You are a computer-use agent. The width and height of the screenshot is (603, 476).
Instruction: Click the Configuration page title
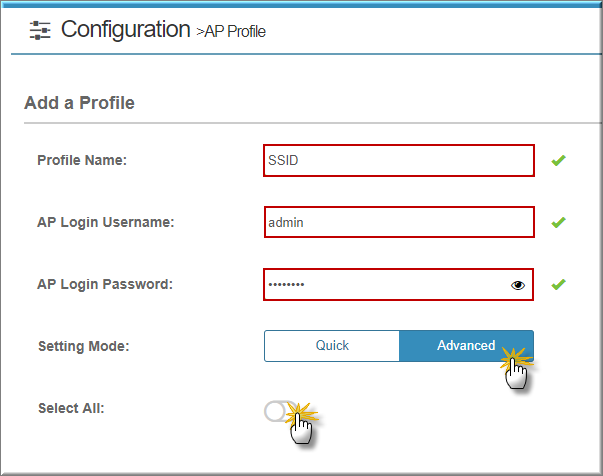point(125,29)
